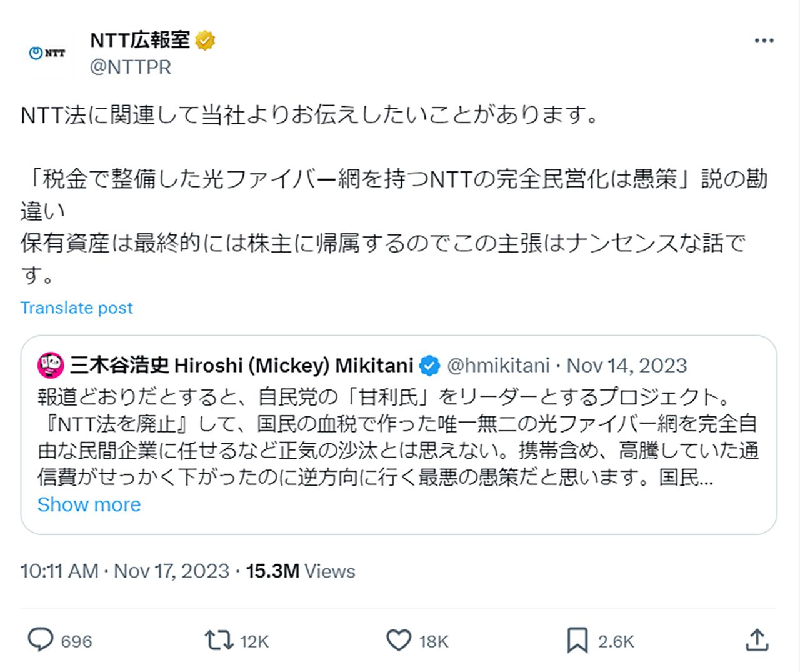Screen dimensions: 800x672
Task: Open the 三木谷浩史 Hiroshi Mikitani profile name
Action: point(242,366)
